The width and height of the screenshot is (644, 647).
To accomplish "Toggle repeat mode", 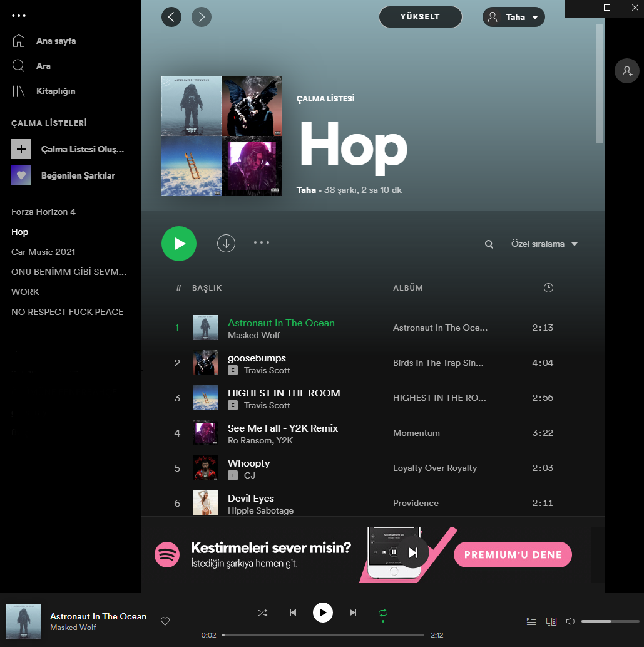I will click(x=383, y=613).
